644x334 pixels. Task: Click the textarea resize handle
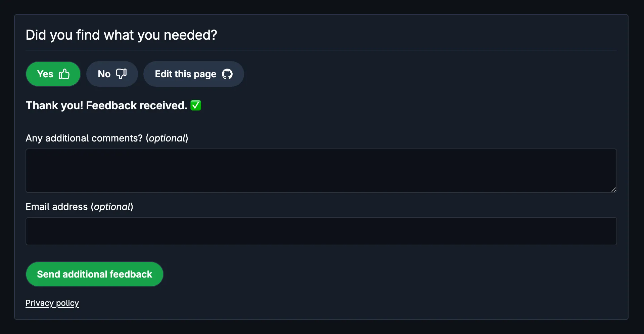coord(614,190)
